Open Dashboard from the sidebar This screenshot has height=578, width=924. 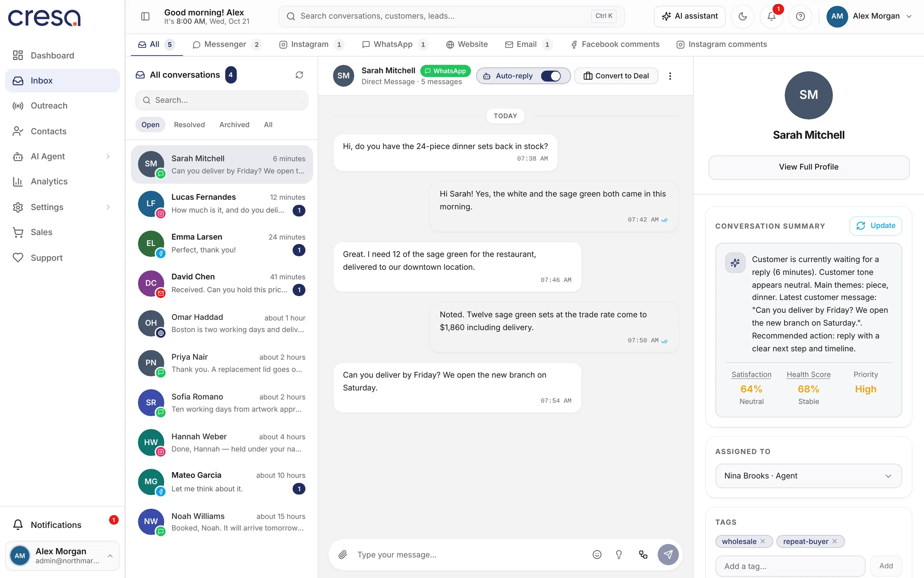pos(62,55)
